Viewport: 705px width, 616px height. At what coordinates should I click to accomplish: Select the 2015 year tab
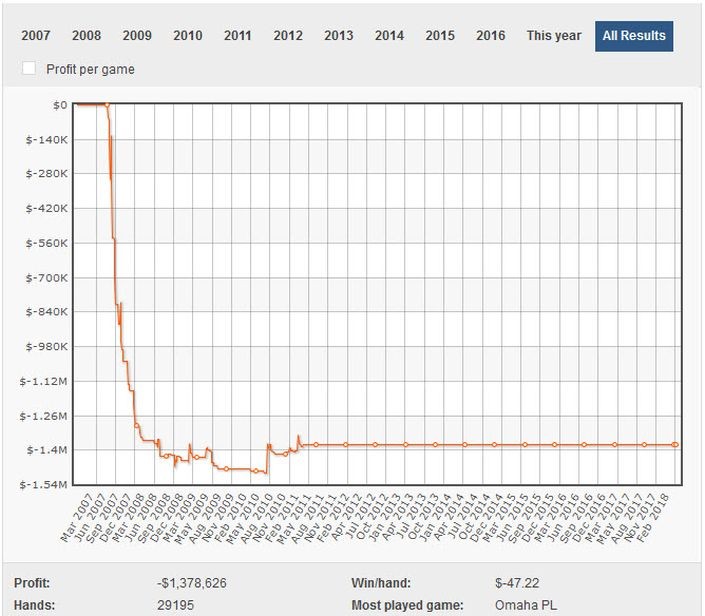[x=440, y=36]
